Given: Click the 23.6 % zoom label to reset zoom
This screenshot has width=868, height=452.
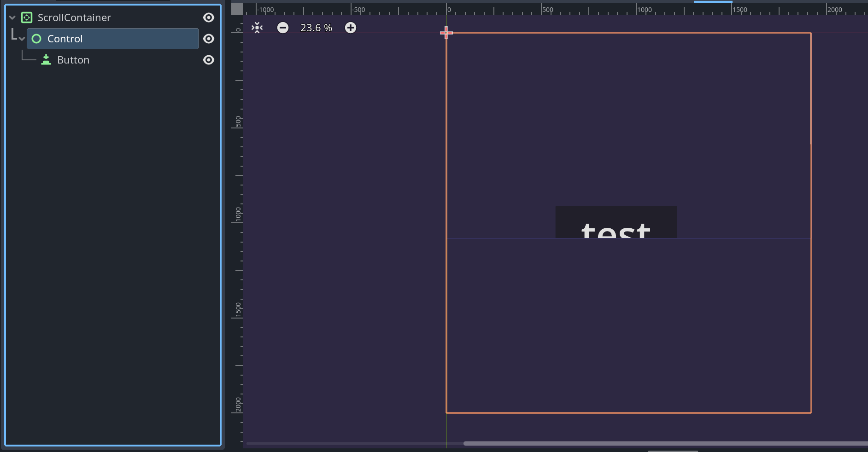Looking at the screenshot, I should 316,28.
